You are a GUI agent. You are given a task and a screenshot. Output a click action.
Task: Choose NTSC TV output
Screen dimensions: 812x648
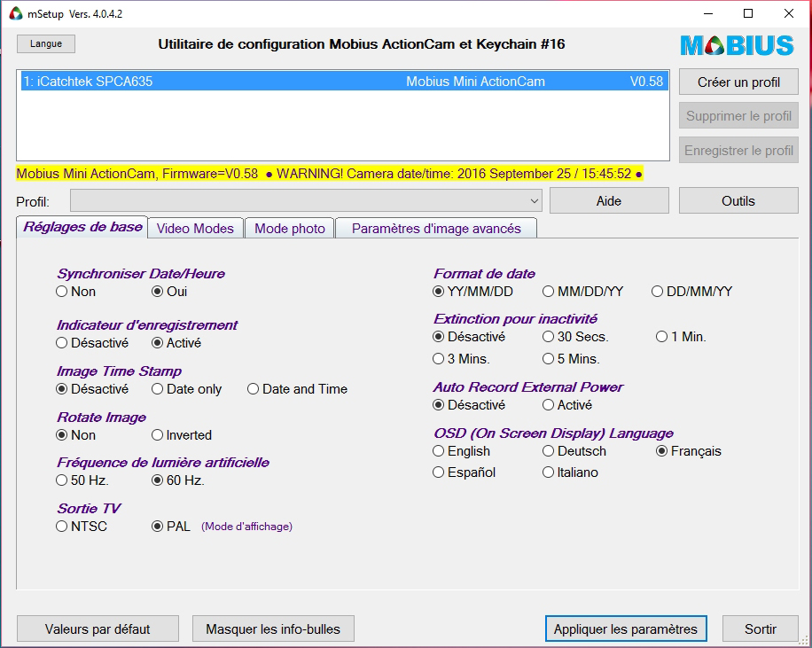(82, 527)
